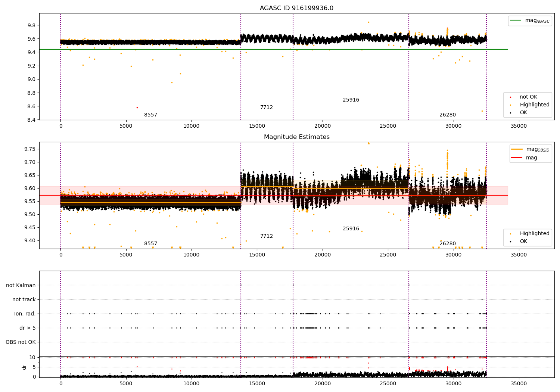Click observation label 25916 in Magnitude Estimates plot
Viewport: 560px width, 392px height.
[351, 229]
